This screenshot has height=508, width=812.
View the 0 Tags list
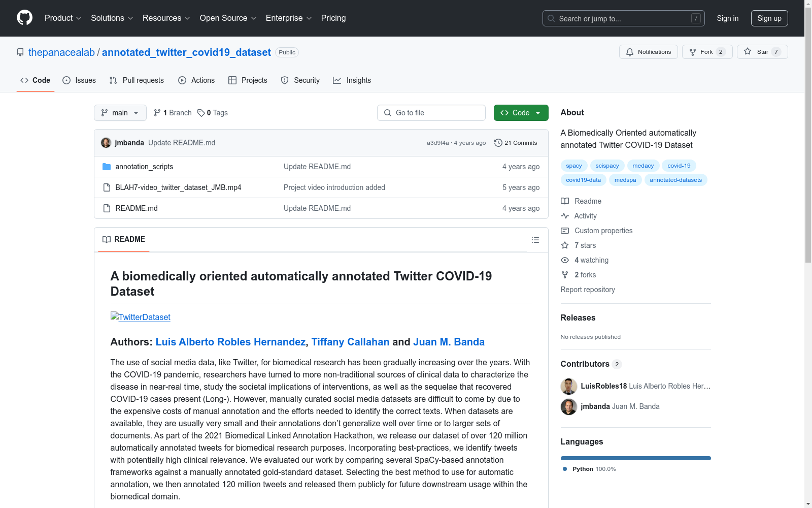[213, 113]
